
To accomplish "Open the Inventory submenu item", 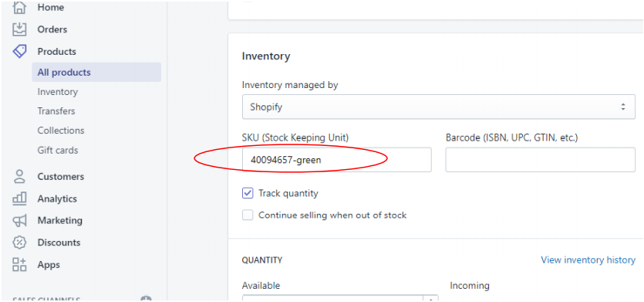I will coord(58,92).
